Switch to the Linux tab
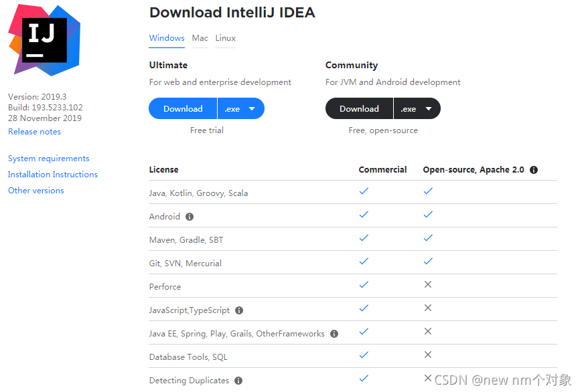582x392 pixels. pyautogui.click(x=225, y=38)
